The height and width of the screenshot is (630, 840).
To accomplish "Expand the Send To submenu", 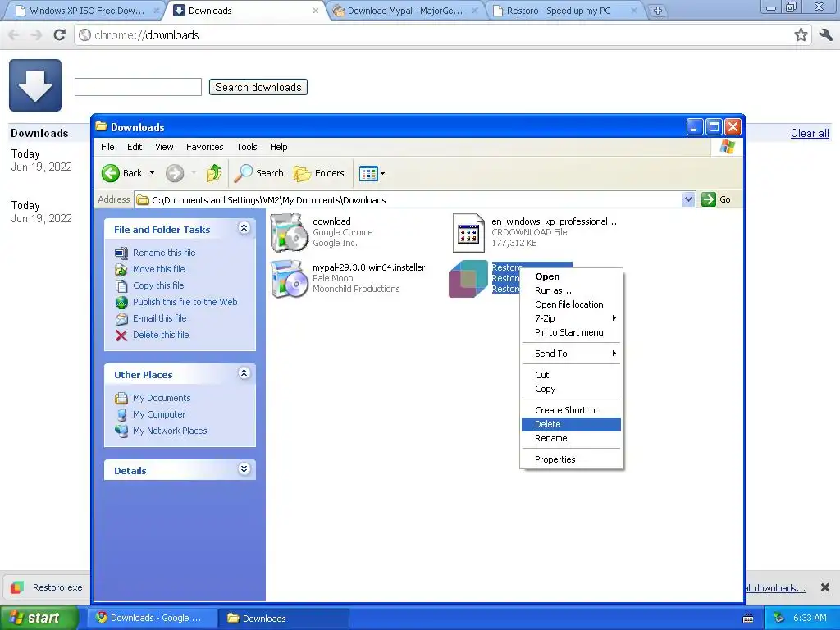I will (x=571, y=354).
